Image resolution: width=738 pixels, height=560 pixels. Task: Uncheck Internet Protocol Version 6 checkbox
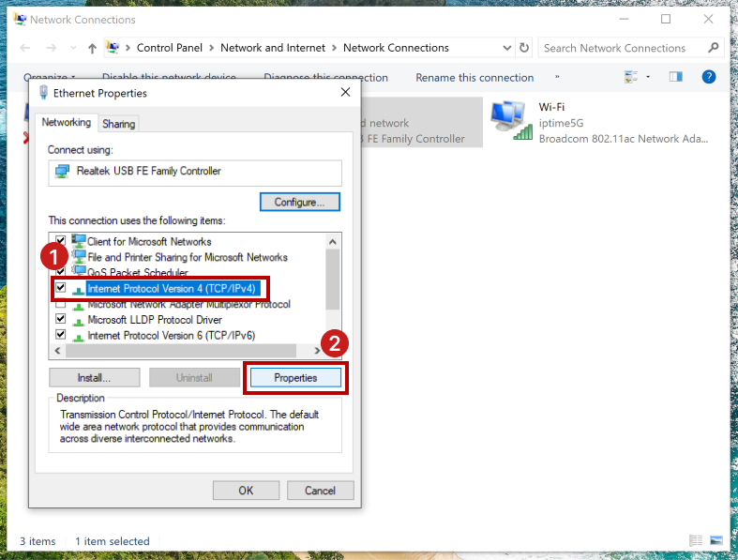click(61, 335)
